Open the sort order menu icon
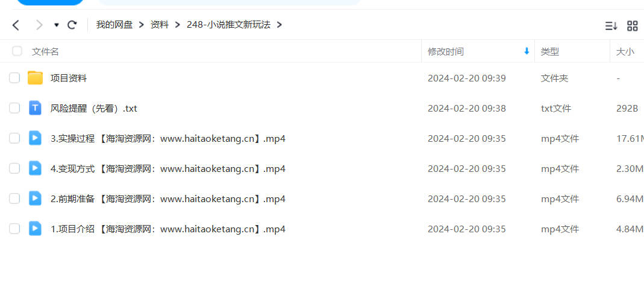Screen dimensions: 644x292 coord(611,26)
